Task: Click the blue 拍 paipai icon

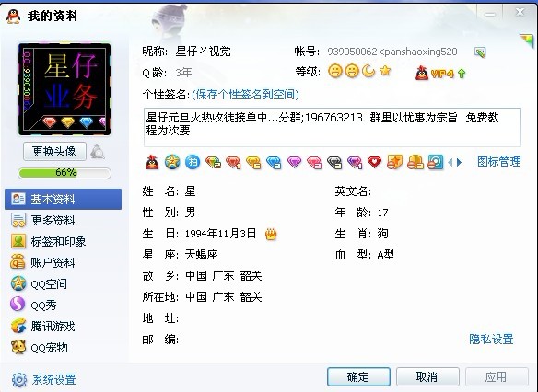Action: pos(193,162)
